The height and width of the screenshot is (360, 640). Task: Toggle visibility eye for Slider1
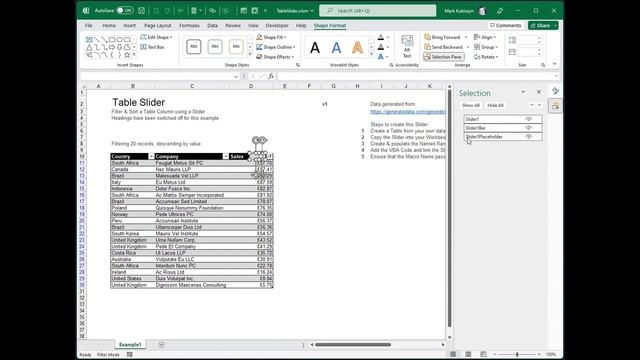529,119
